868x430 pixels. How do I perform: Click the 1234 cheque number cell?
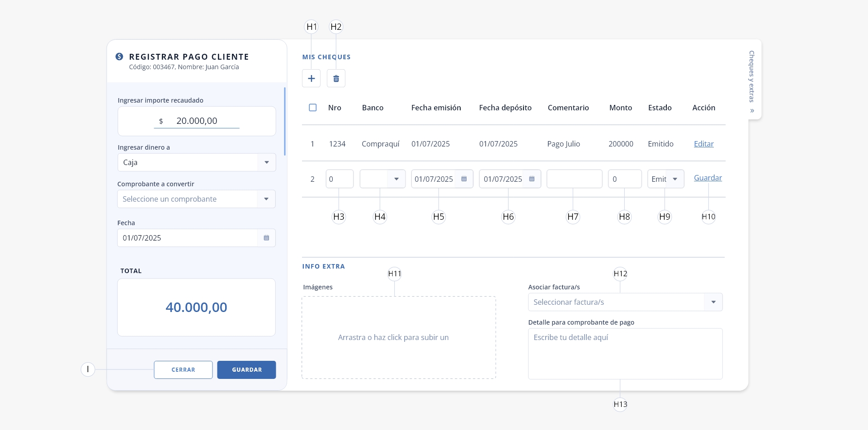pos(337,144)
